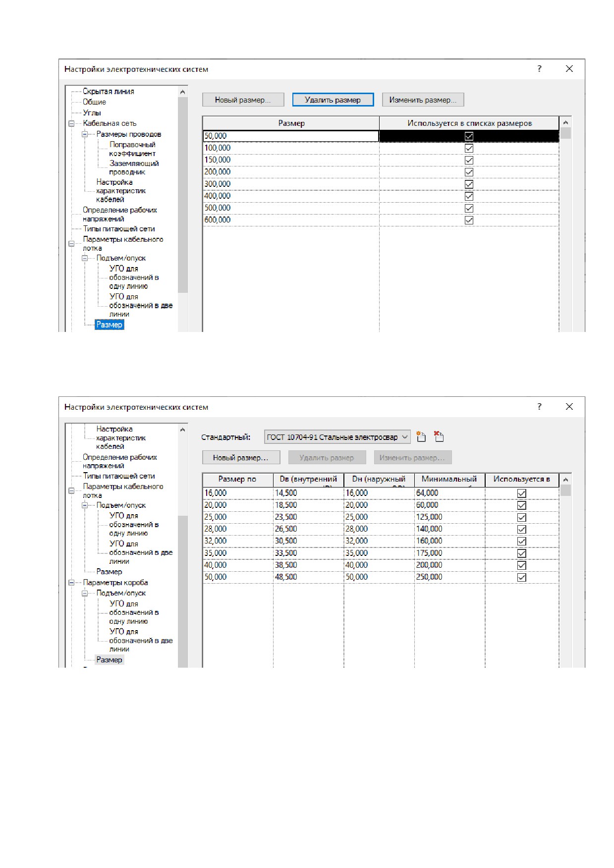Click the Новый размер button in bottom dialog

click(241, 457)
